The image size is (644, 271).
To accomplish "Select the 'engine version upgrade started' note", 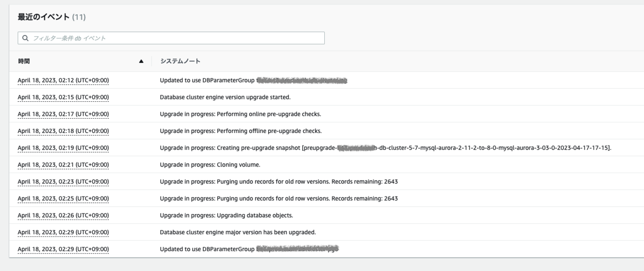I will point(225,97).
